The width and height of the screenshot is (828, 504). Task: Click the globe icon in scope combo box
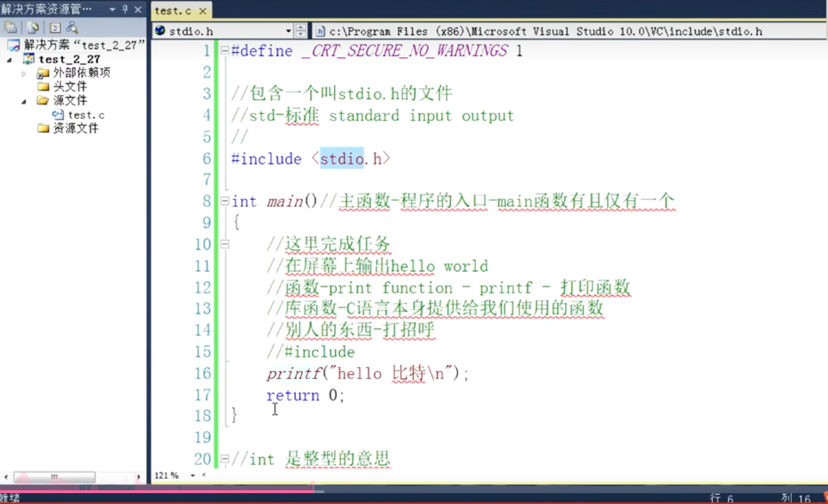click(160, 30)
